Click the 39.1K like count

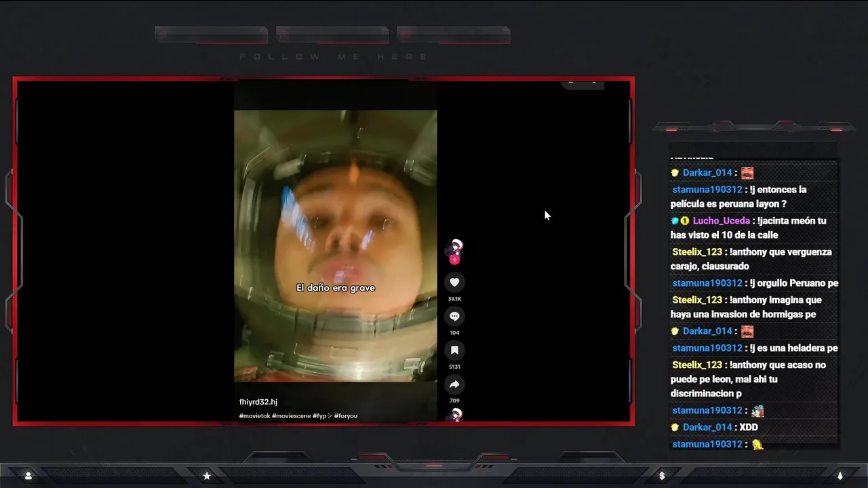pos(454,299)
